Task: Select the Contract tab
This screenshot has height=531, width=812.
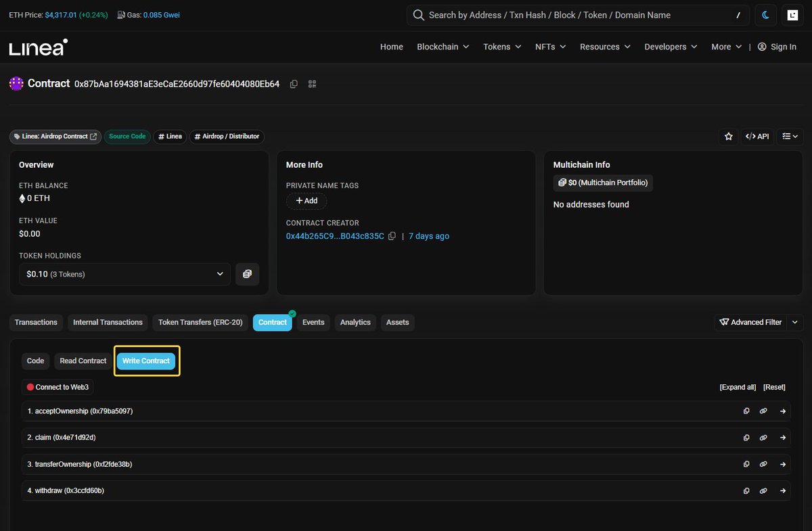Action: tap(273, 323)
